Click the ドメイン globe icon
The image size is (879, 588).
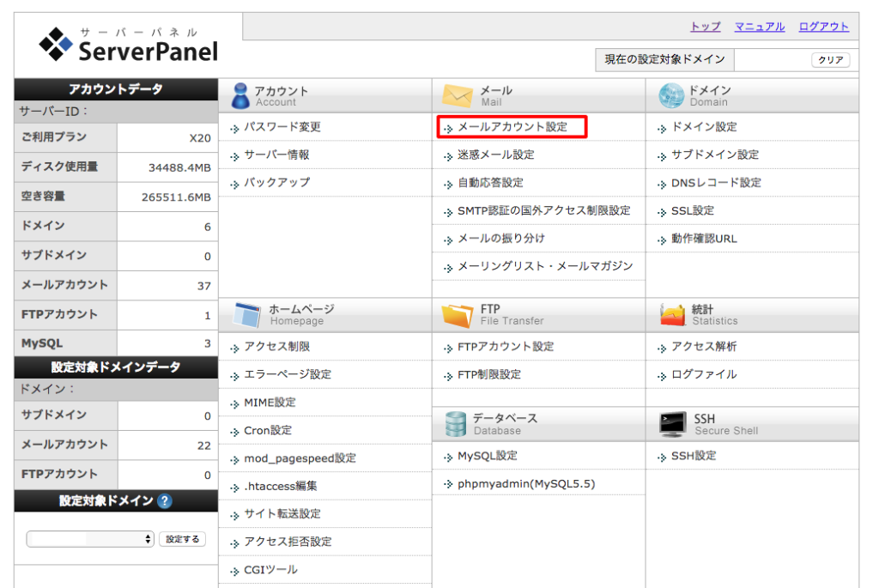[x=669, y=94]
